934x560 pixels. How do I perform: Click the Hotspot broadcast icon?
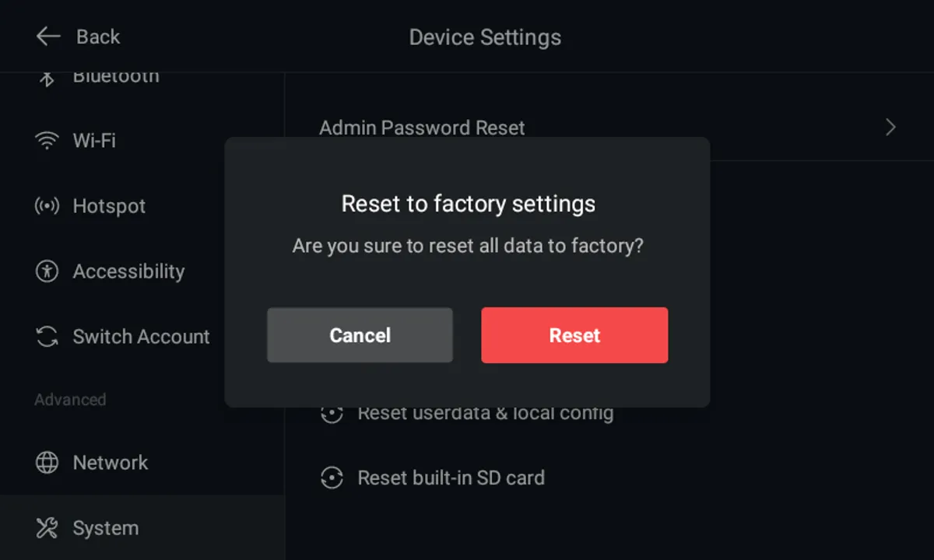tap(47, 206)
